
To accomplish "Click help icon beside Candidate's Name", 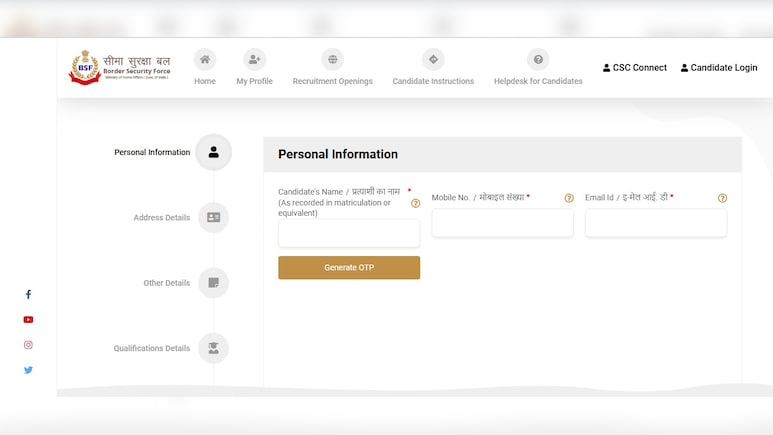I will point(415,203).
